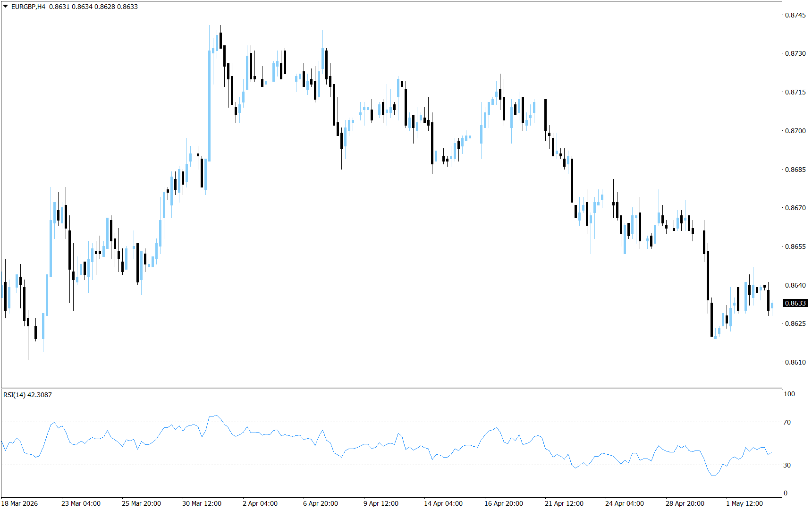Viewport: 812px width, 510px height.
Task: Click the RSI(14) 42.3087 indicator label
Action: (27, 395)
